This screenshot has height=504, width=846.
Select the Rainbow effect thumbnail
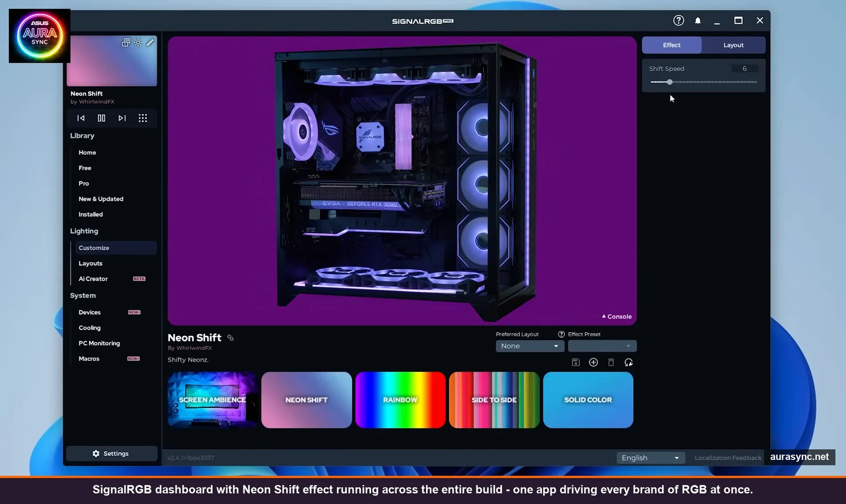click(x=400, y=400)
